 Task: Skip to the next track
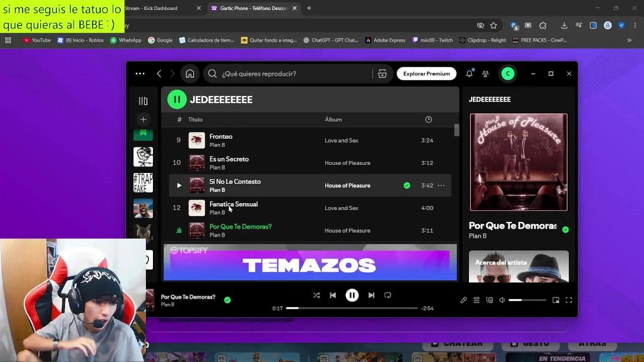371,295
